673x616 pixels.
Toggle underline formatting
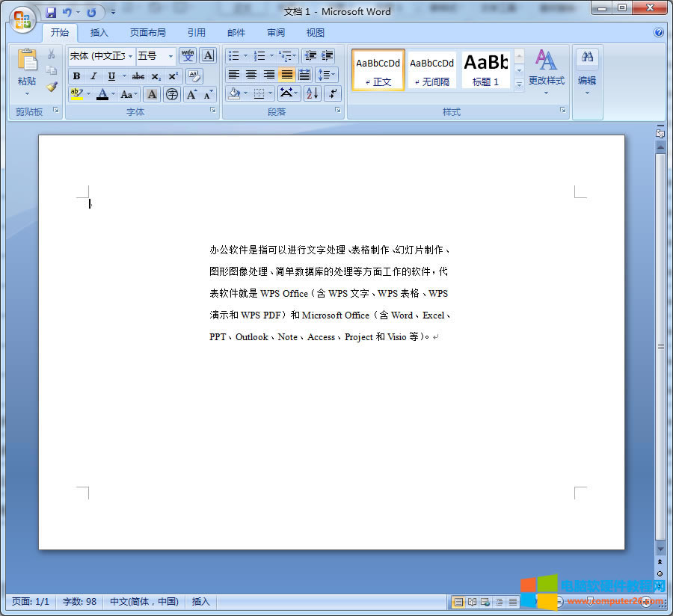tap(111, 76)
